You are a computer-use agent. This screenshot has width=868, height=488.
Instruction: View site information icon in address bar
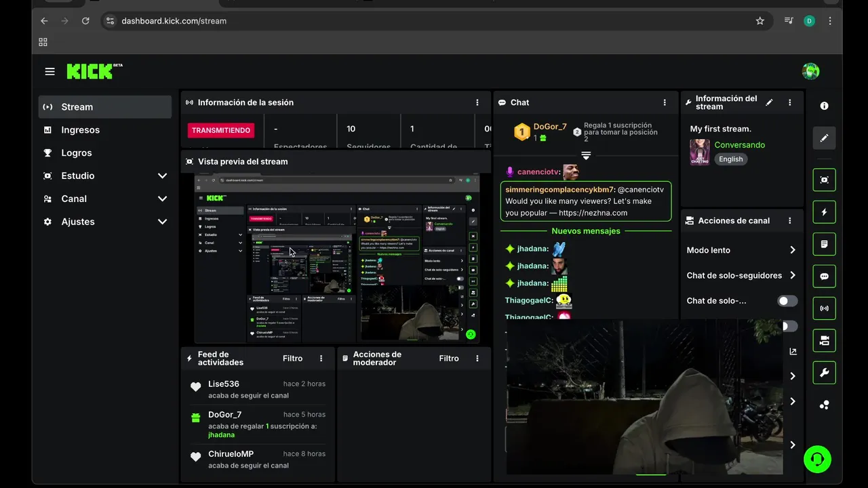(x=111, y=21)
